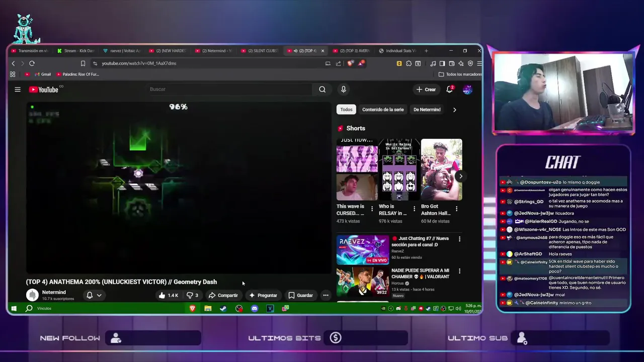The width and height of the screenshot is (644, 362).
Task: Launch Steam from the taskbar
Action: 223,308
